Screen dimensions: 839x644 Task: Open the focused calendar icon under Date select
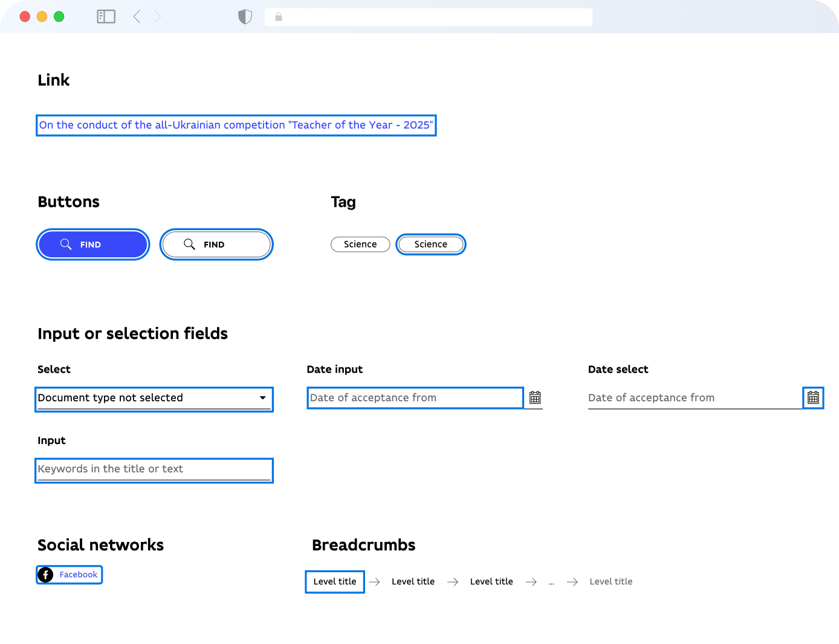(813, 398)
